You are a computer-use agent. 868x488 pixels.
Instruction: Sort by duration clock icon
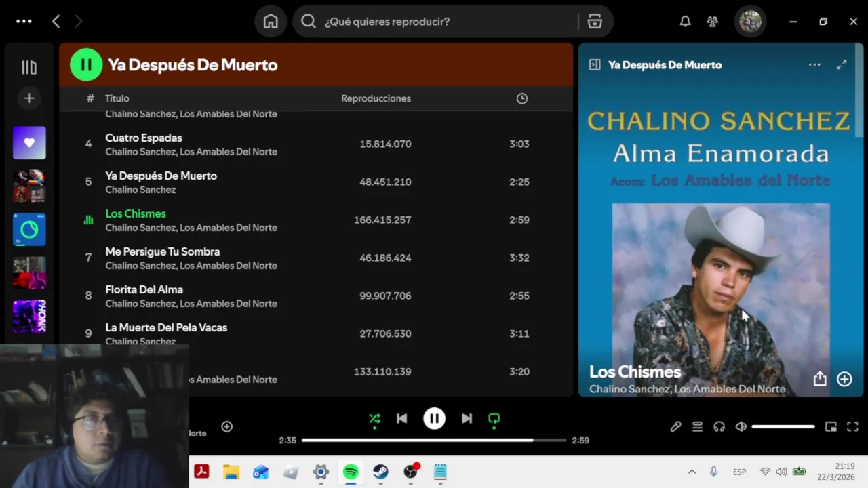[522, 98]
